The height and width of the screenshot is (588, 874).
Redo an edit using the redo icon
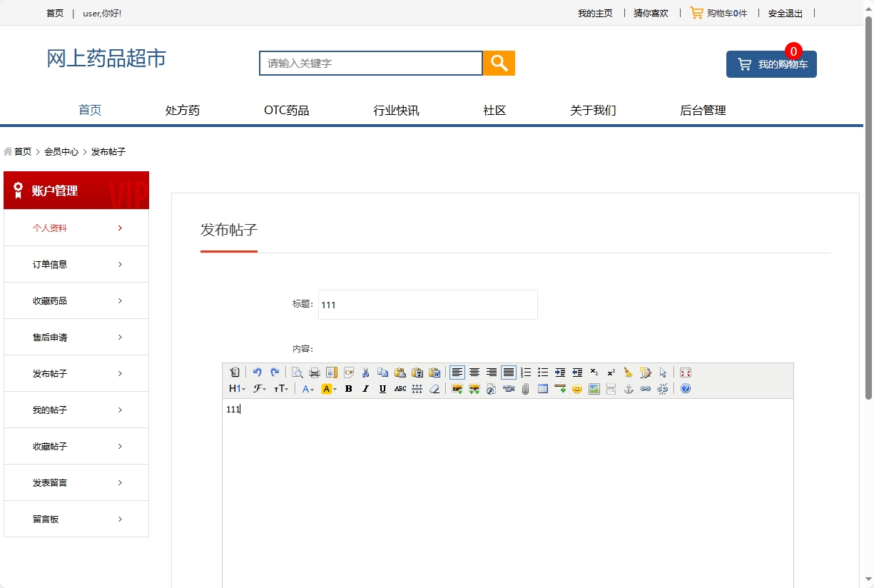click(x=274, y=372)
